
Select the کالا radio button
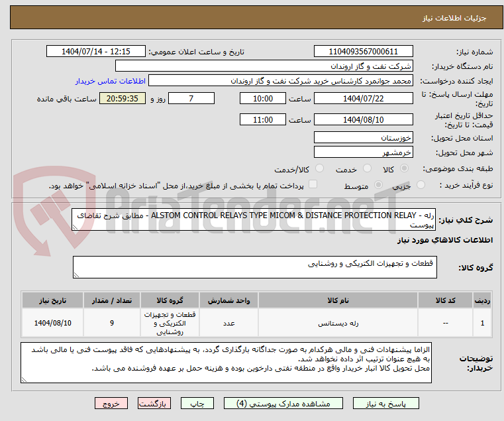pos(405,168)
